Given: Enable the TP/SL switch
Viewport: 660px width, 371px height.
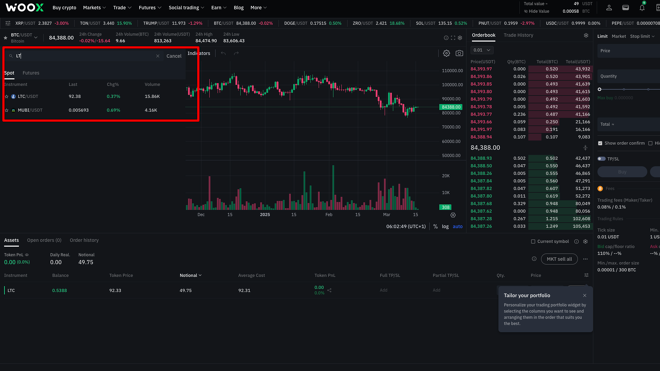Looking at the screenshot, I should (x=601, y=159).
